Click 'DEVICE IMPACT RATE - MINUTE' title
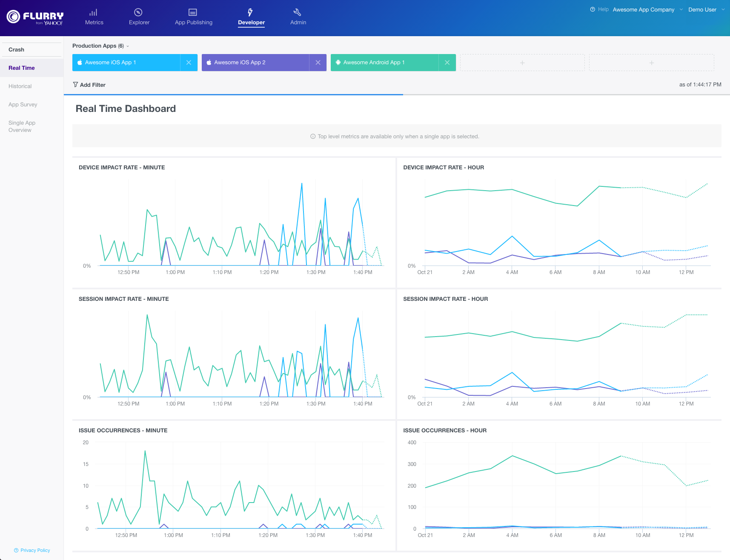 pyautogui.click(x=122, y=168)
